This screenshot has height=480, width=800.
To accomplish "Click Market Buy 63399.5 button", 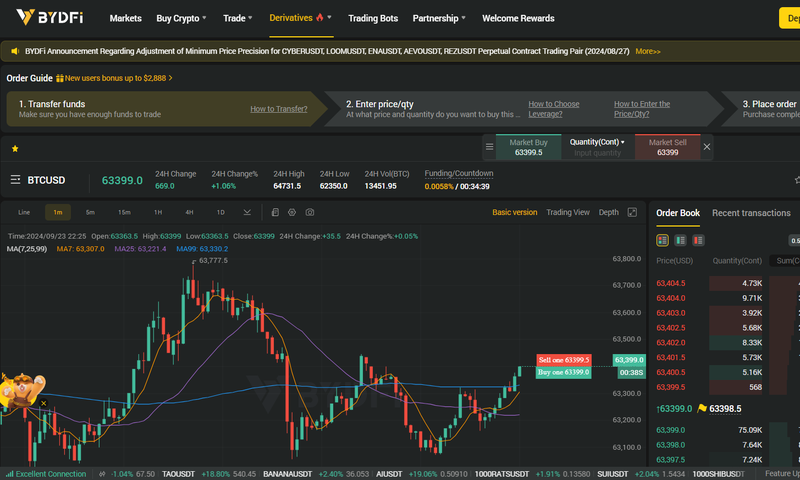I will tap(528, 147).
